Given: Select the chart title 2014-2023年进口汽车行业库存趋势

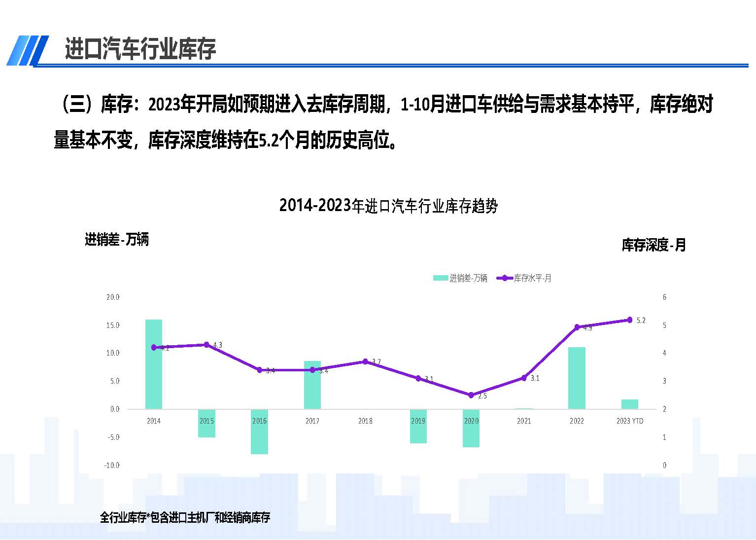Looking at the screenshot, I should [x=388, y=206].
